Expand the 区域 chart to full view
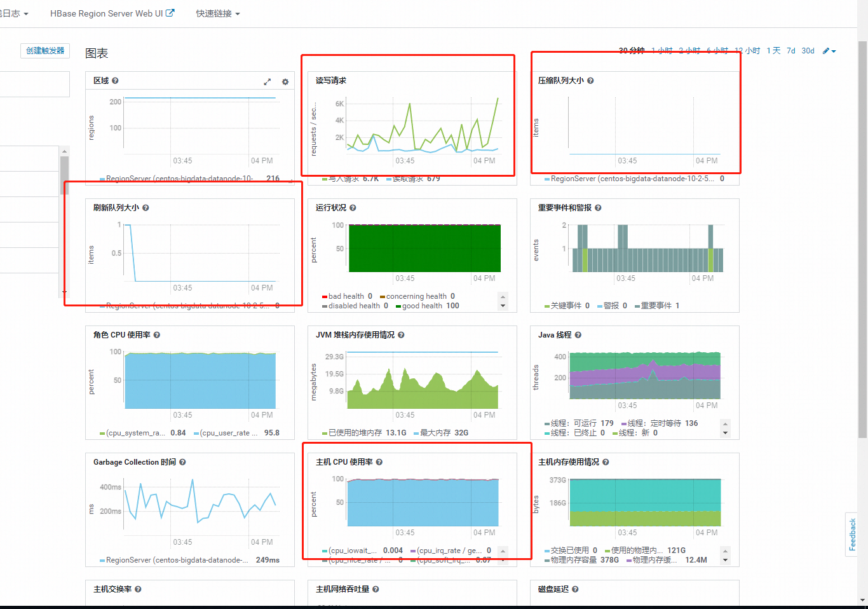The width and height of the screenshot is (868, 609). tap(268, 81)
